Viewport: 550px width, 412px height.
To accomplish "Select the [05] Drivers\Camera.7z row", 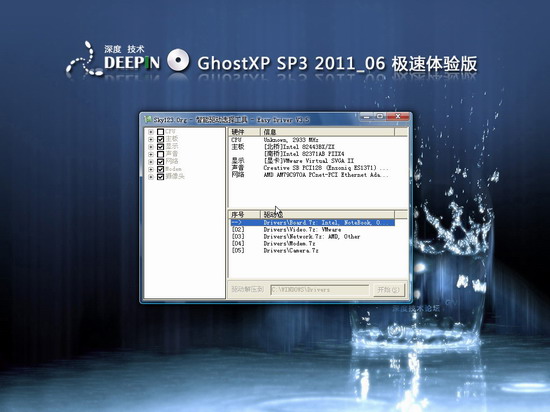I will tap(312, 251).
